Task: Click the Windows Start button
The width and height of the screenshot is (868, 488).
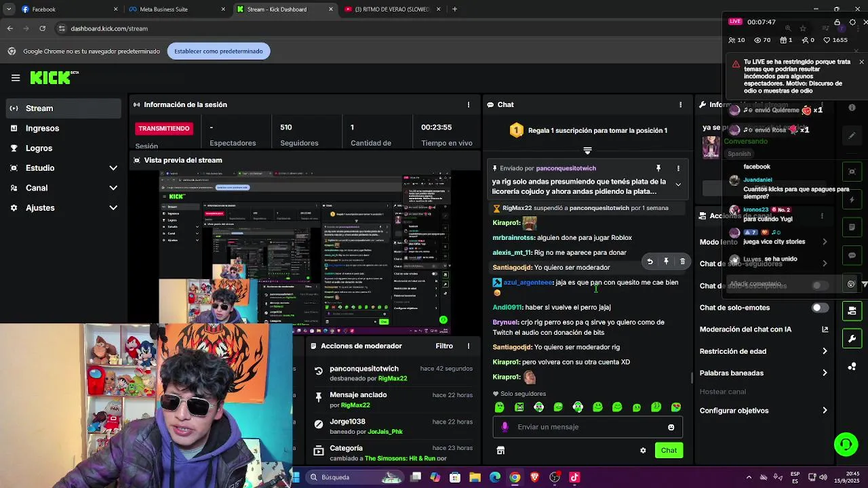Action: pos(296,477)
